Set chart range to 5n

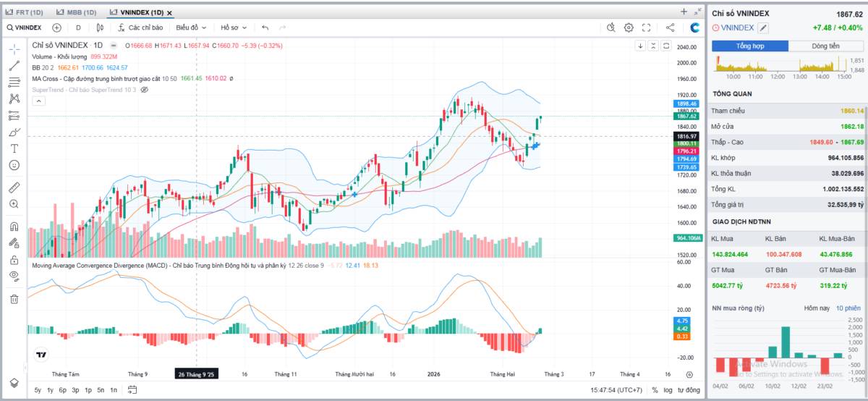(101, 390)
